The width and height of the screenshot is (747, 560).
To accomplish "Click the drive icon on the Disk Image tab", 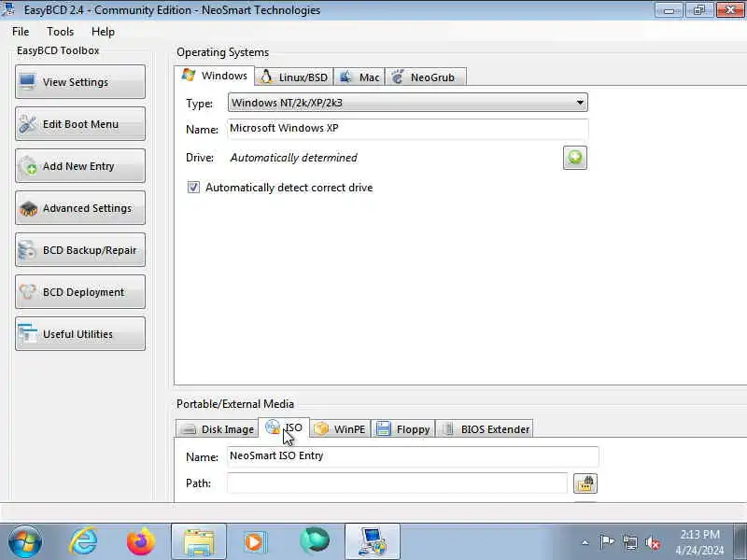I will coord(189,429).
